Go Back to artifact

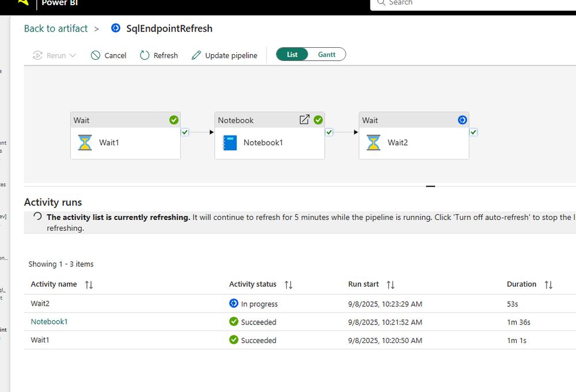click(56, 29)
